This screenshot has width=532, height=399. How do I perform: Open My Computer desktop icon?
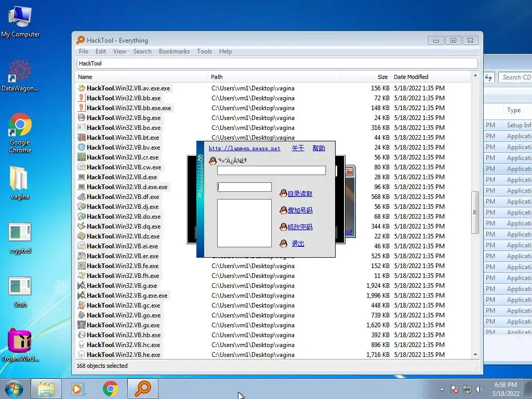20,21
